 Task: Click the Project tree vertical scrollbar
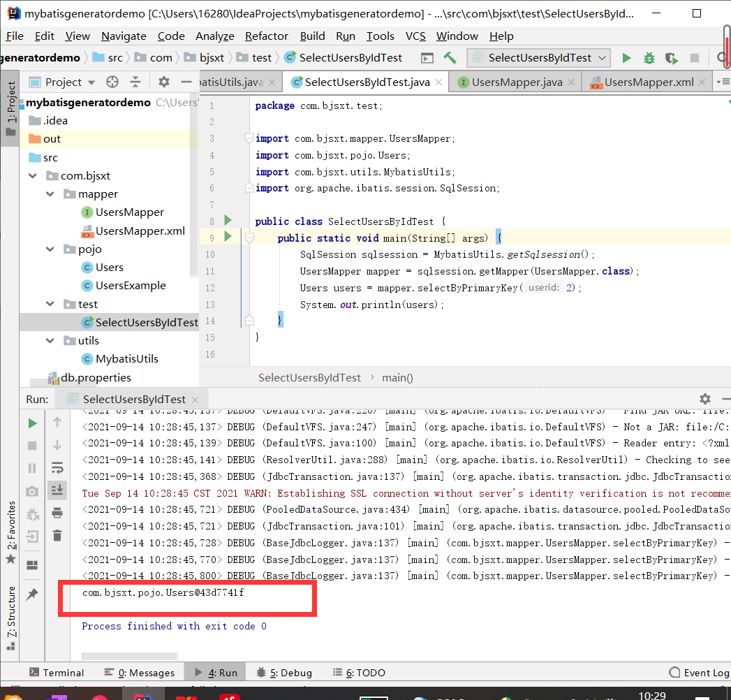(x=194, y=187)
